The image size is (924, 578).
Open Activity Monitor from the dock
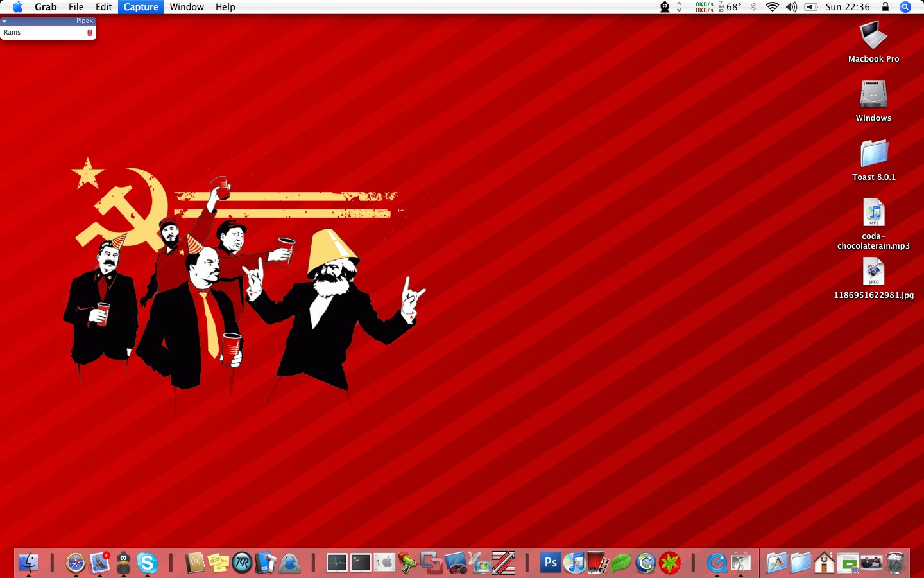(x=337, y=563)
